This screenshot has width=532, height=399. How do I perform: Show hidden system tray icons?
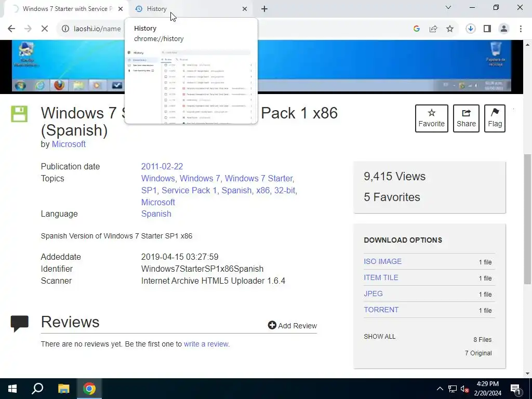click(440, 389)
